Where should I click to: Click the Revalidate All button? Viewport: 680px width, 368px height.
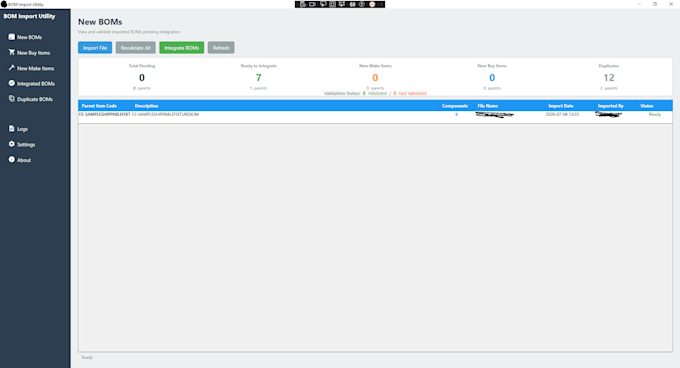[135, 48]
